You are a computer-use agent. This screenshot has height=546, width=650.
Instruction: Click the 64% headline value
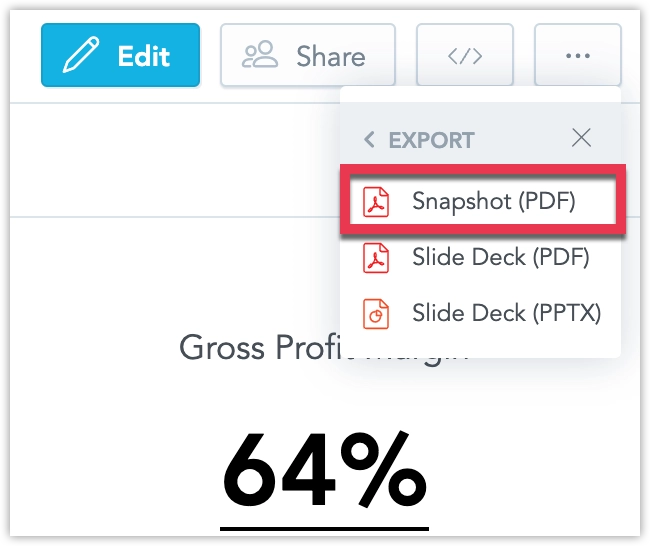tap(325, 469)
